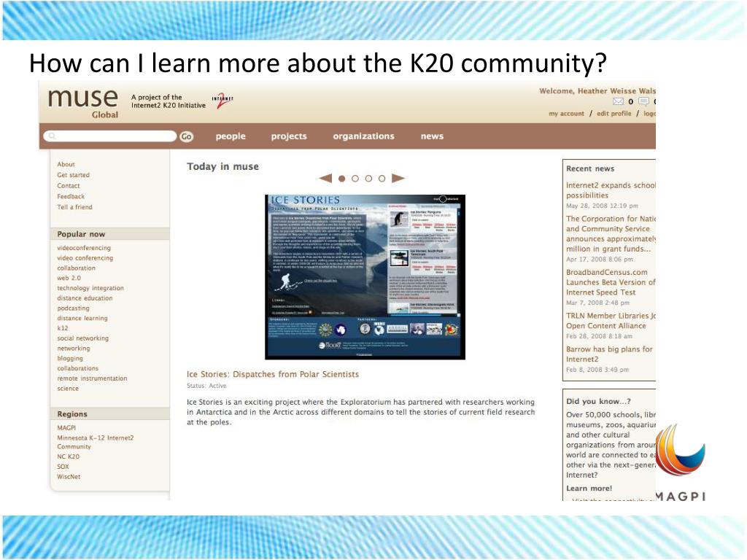The width and height of the screenshot is (747, 560).
Task: Open the MAGPI region link
Action: pos(66,427)
